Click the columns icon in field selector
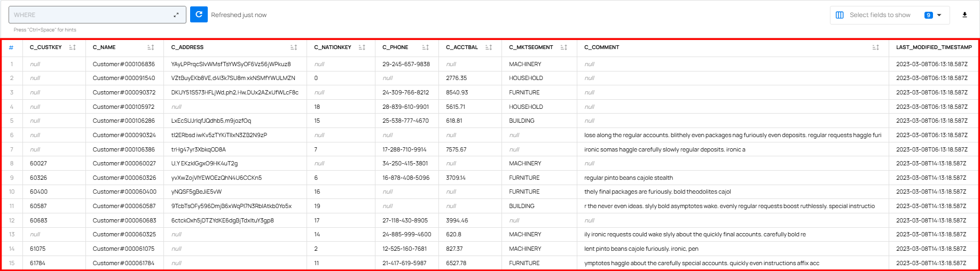980x271 pixels. coord(840,15)
